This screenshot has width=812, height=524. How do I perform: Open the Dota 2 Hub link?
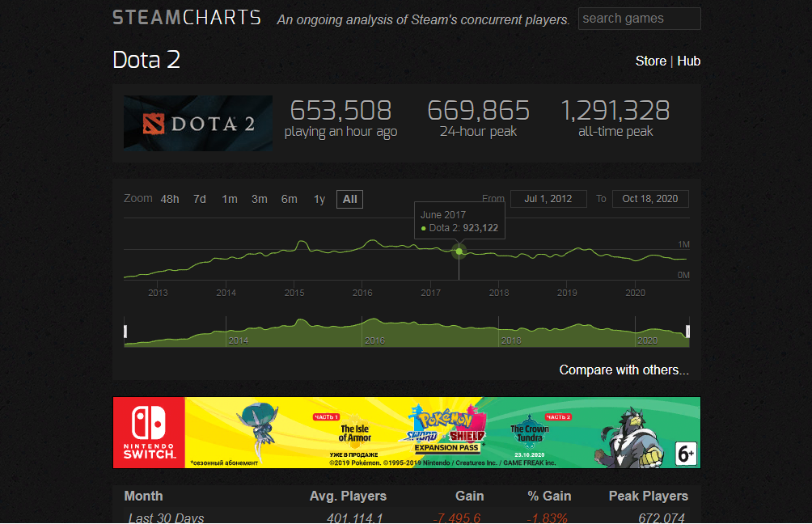coord(688,61)
